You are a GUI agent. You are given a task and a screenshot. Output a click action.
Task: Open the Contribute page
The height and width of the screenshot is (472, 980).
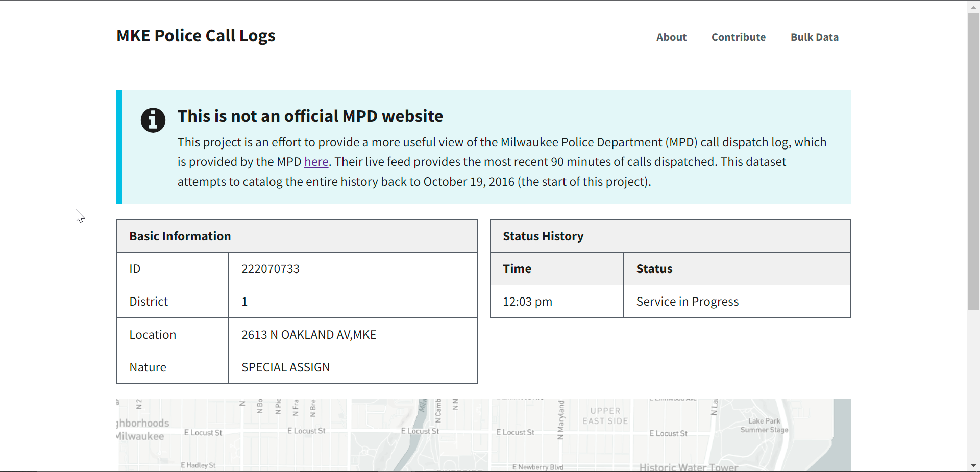pyautogui.click(x=739, y=37)
